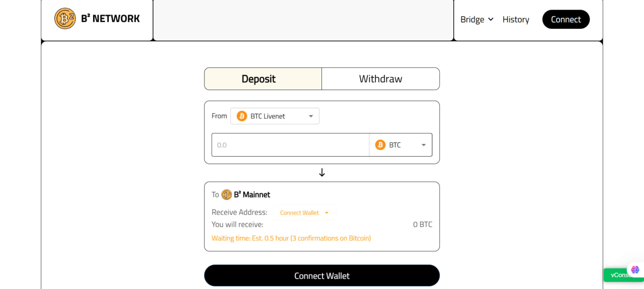Expand the BTC Livenet network dropdown
Viewport: 644px width, 289px height.
(x=275, y=116)
